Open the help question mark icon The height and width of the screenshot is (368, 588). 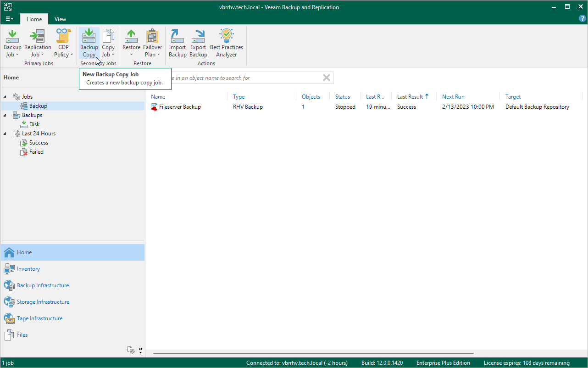pos(582,19)
